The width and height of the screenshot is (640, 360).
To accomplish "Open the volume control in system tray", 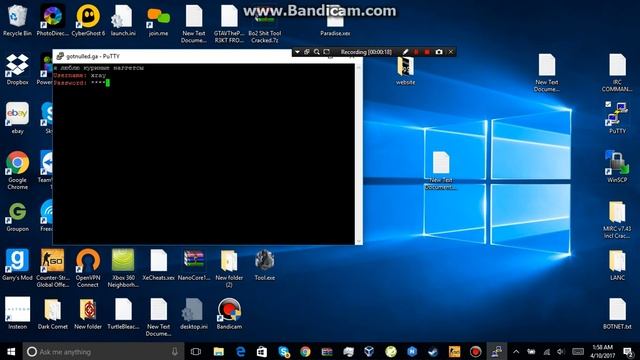I will (560, 351).
